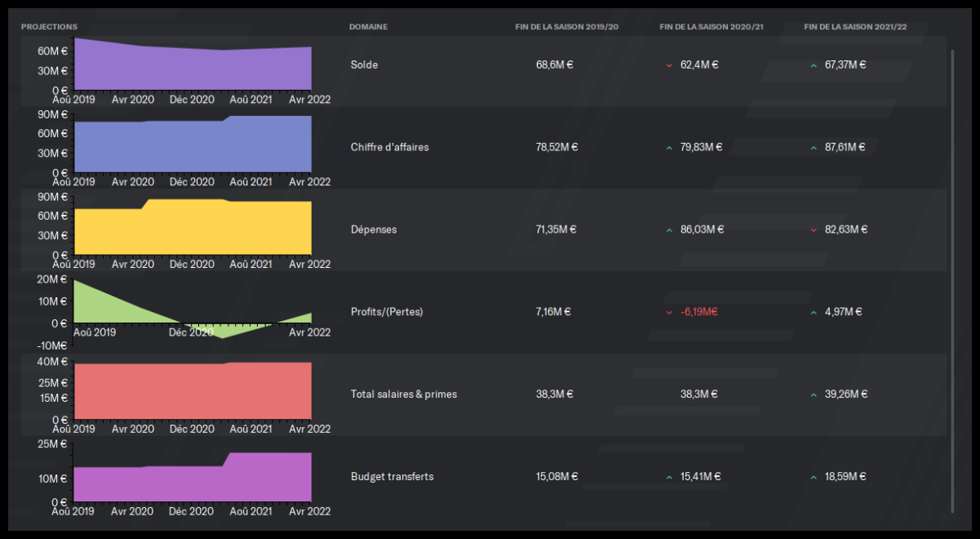Click the 39,26M € salaries value
Image resolution: width=980 pixels, height=539 pixels.
pos(846,394)
